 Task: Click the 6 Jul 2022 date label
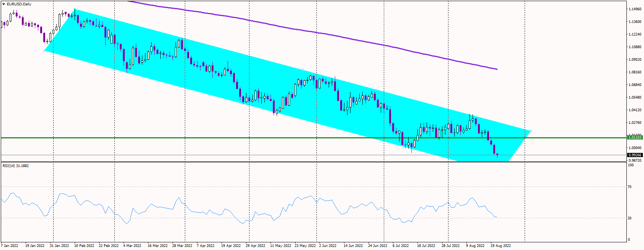coord(401,246)
